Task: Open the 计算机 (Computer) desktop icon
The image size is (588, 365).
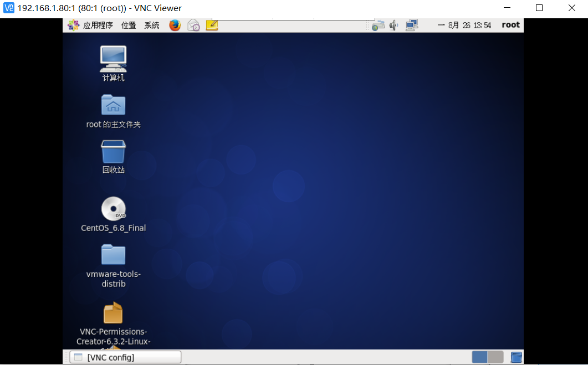Action: point(113,61)
